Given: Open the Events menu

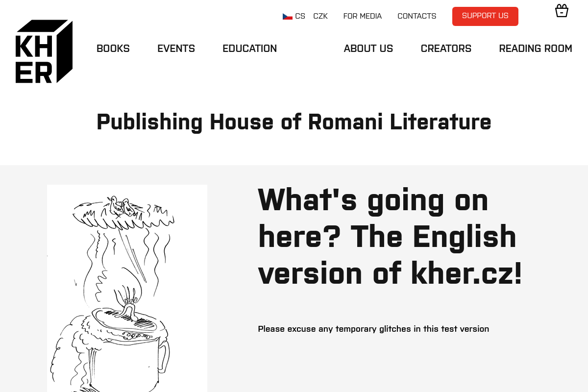Looking at the screenshot, I should [176, 49].
